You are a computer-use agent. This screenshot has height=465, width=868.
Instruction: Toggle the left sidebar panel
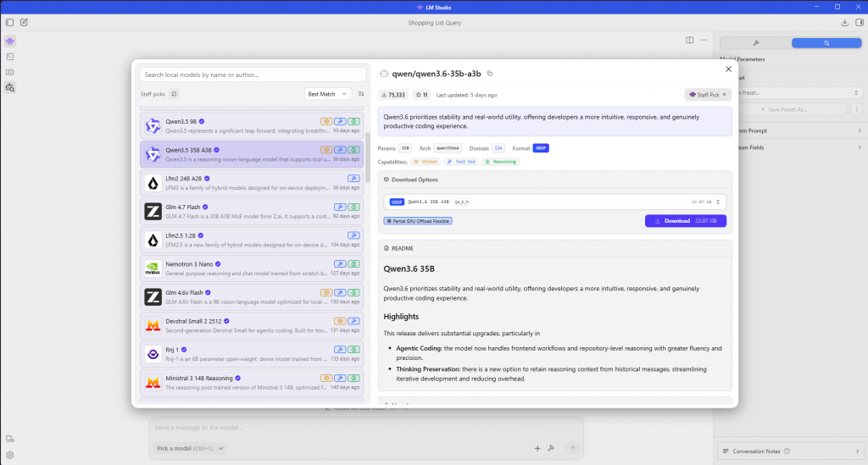[x=9, y=22]
